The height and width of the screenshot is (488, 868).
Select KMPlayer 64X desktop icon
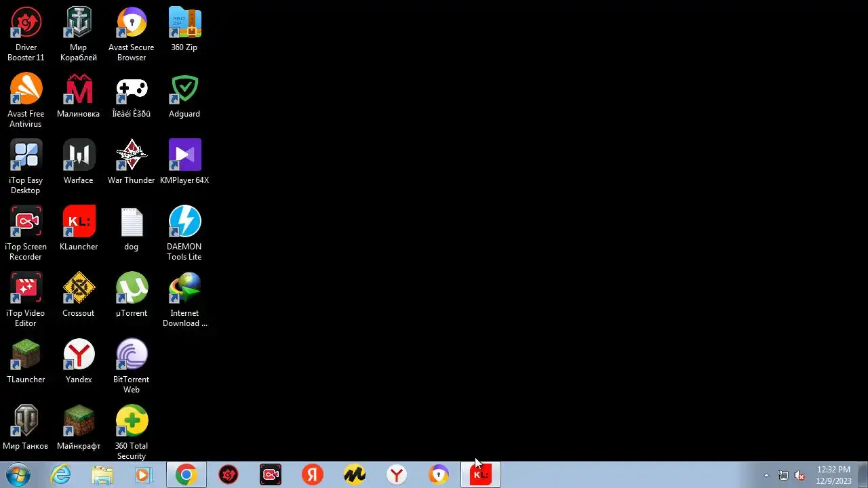[x=184, y=163]
